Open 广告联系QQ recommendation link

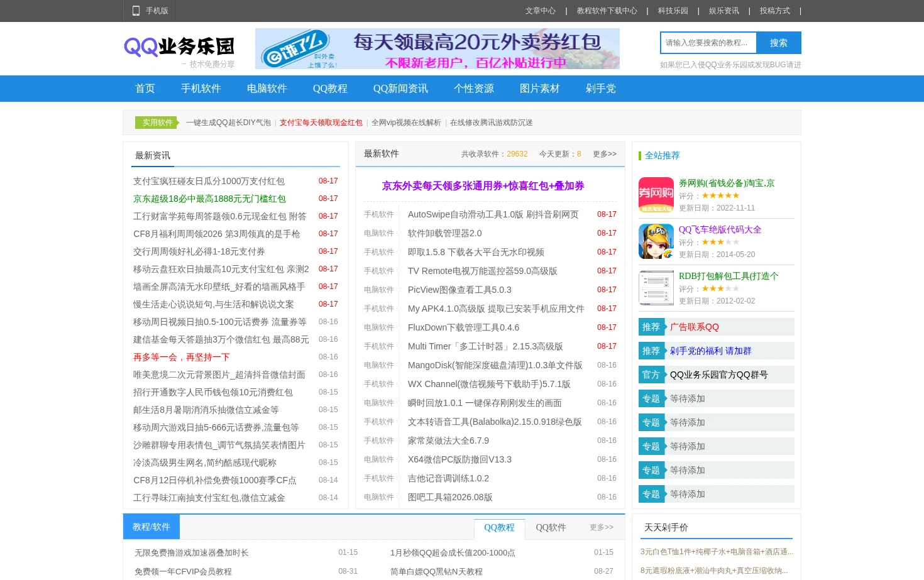point(694,327)
